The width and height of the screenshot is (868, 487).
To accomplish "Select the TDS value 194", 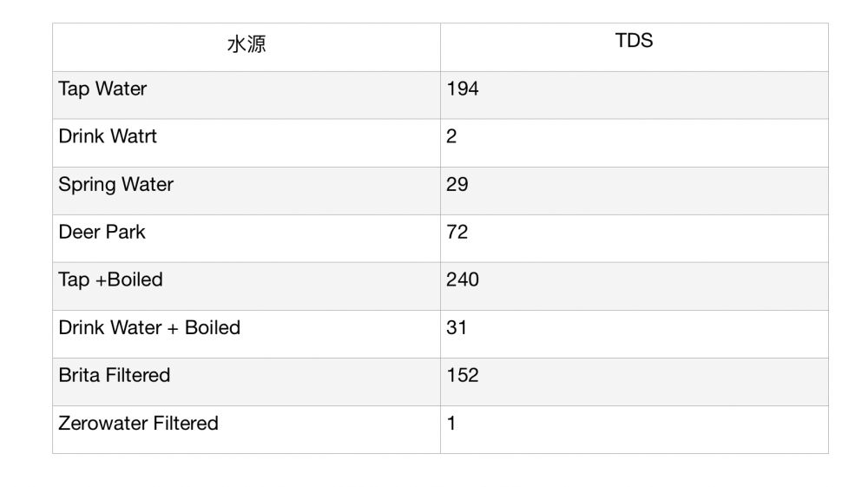I will [x=463, y=89].
